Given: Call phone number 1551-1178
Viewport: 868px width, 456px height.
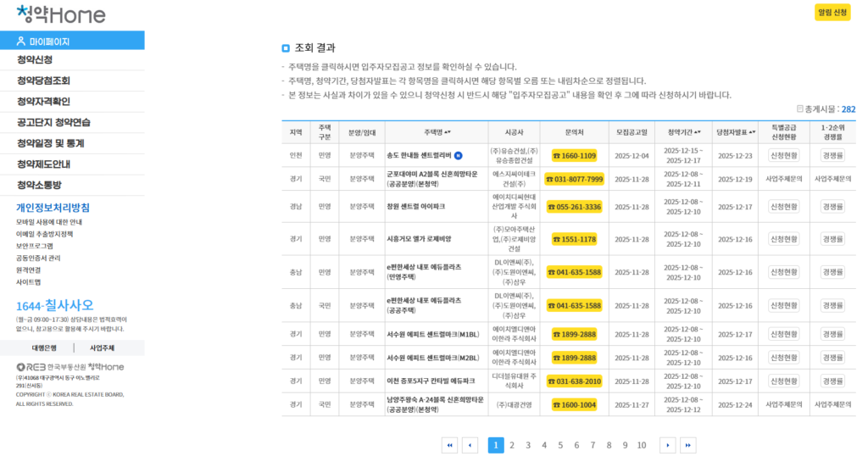Looking at the screenshot, I should point(574,239).
